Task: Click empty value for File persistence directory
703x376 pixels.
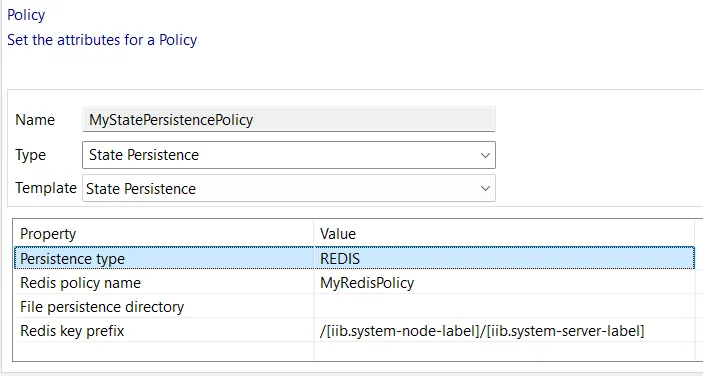Action: (x=504, y=307)
